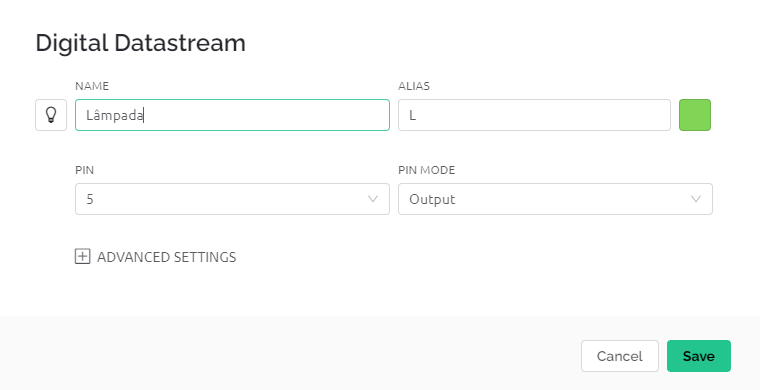Click the ALIAS field label
This screenshot has width=760, height=390.
[x=414, y=86]
